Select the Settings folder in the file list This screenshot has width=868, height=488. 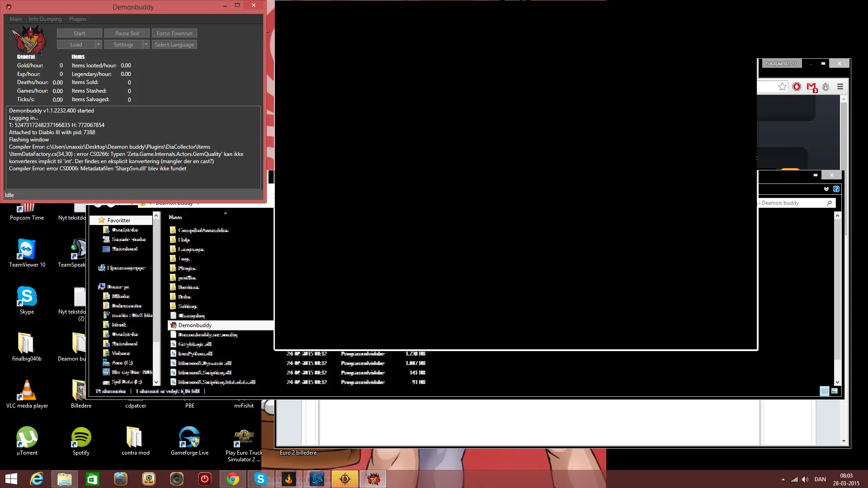pyautogui.click(x=188, y=306)
